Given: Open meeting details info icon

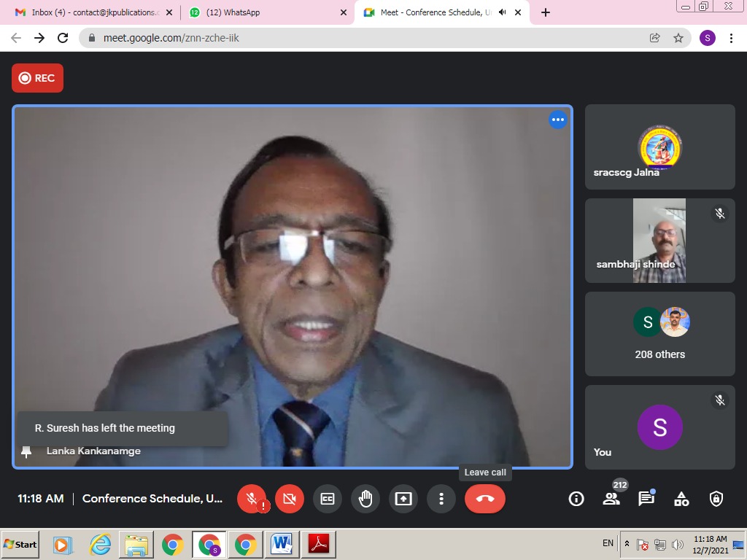Looking at the screenshot, I should pos(576,499).
